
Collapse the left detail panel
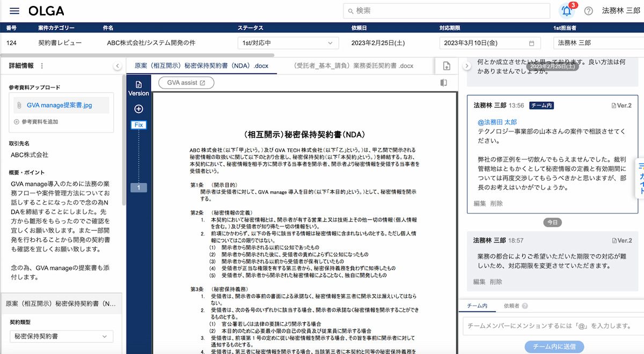[x=117, y=66]
